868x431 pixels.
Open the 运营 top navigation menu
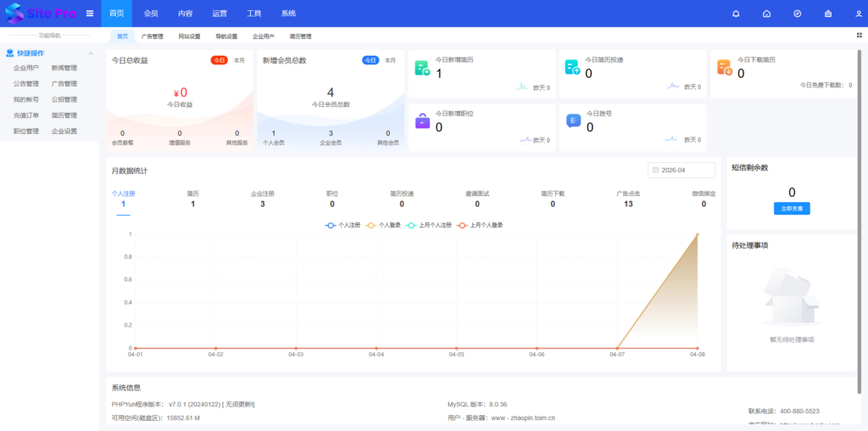220,14
